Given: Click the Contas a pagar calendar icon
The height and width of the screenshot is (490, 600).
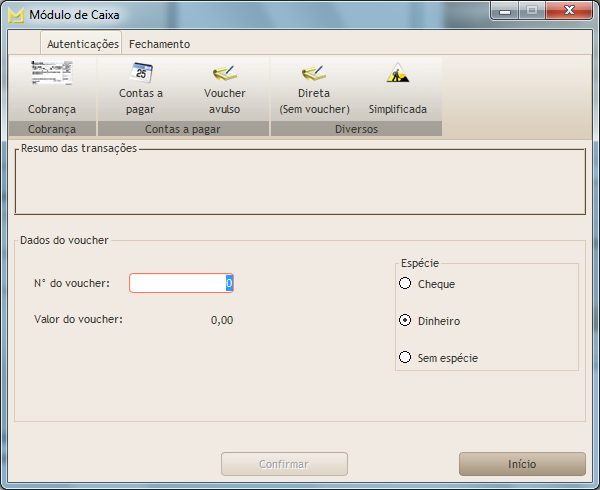Looking at the screenshot, I should (141, 74).
